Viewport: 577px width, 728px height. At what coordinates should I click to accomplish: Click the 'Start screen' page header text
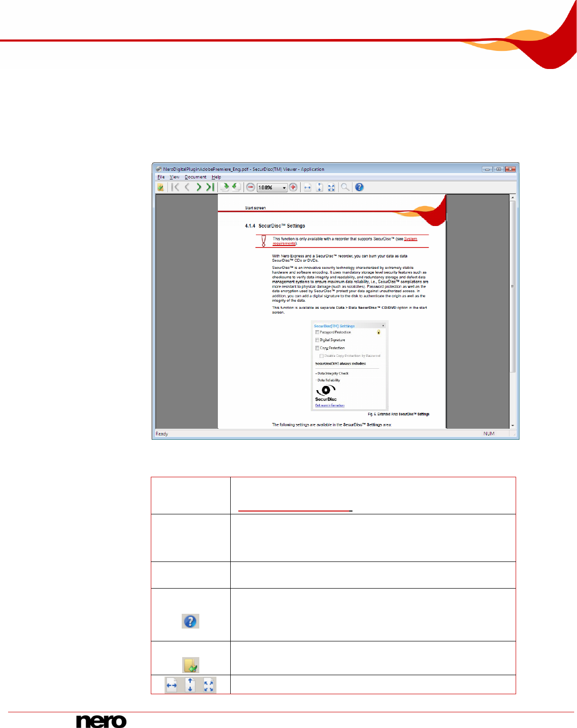[255, 208]
